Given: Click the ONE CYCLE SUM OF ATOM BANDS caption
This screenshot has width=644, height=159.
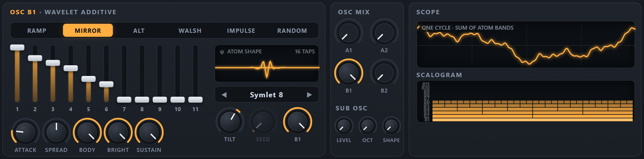Looking at the screenshot, I should point(468,28).
